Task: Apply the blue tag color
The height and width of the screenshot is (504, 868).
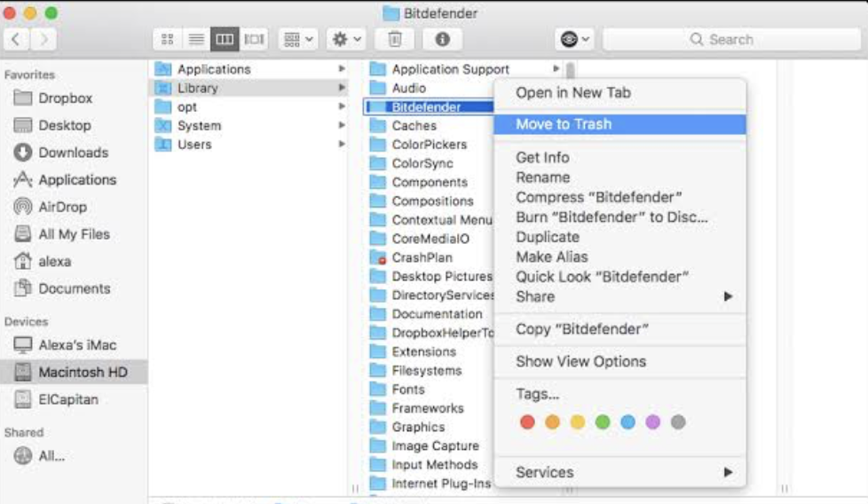Action: [627, 422]
